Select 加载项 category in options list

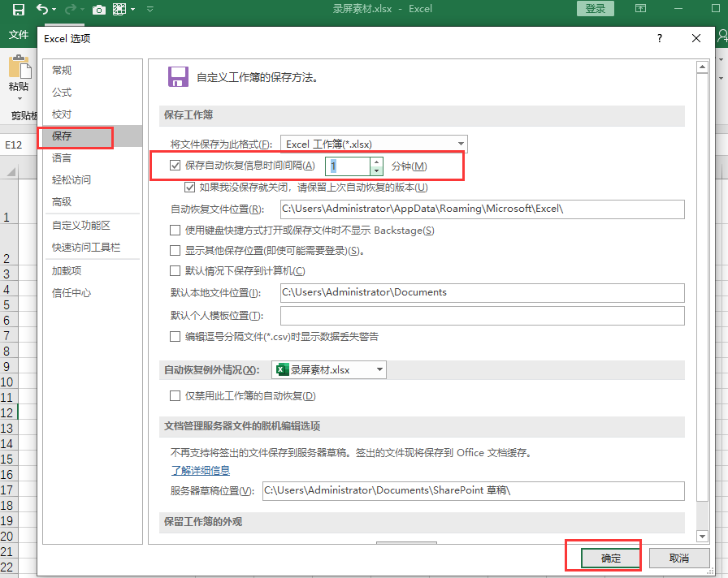(x=93, y=271)
